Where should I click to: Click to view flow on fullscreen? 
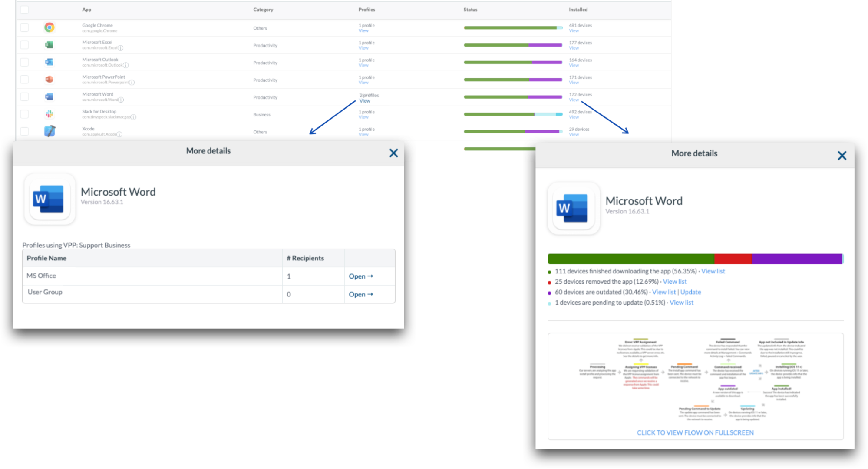click(695, 432)
